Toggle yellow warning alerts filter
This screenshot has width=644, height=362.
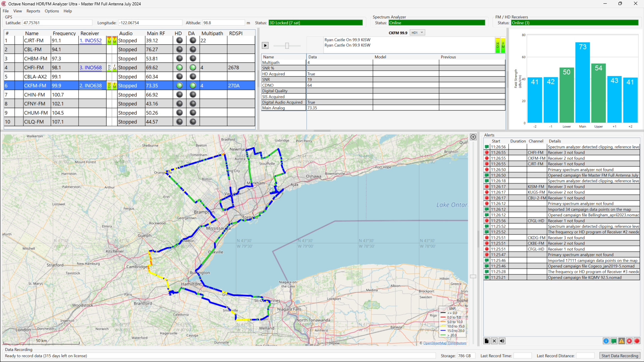pos(622,341)
